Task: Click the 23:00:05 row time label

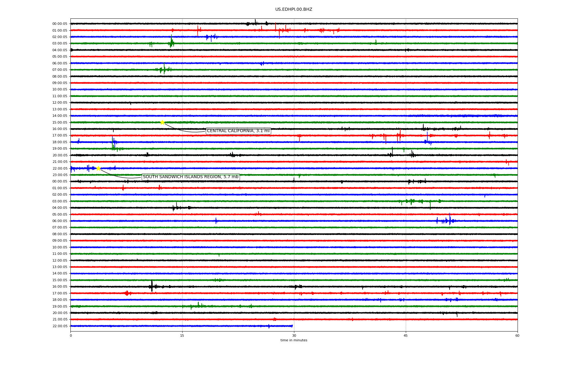Action: click(x=60, y=175)
